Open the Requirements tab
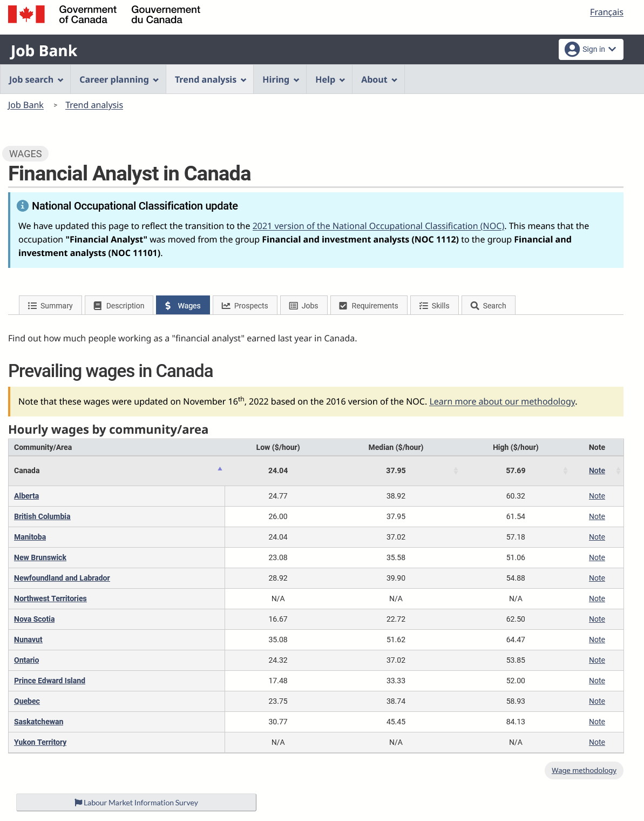 (x=369, y=306)
